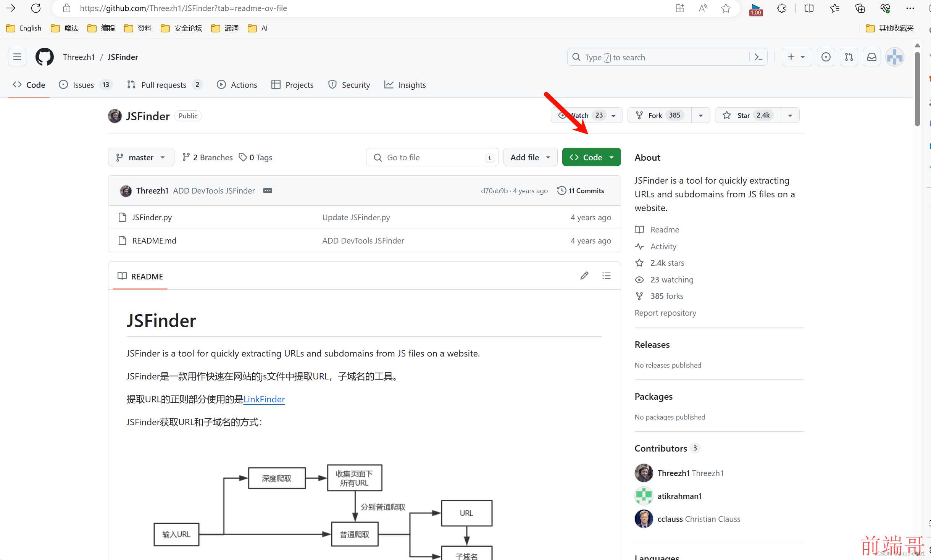Open 2 Branches list
Viewport: 931px width, 560px height.
pyautogui.click(x=207, y=157)
